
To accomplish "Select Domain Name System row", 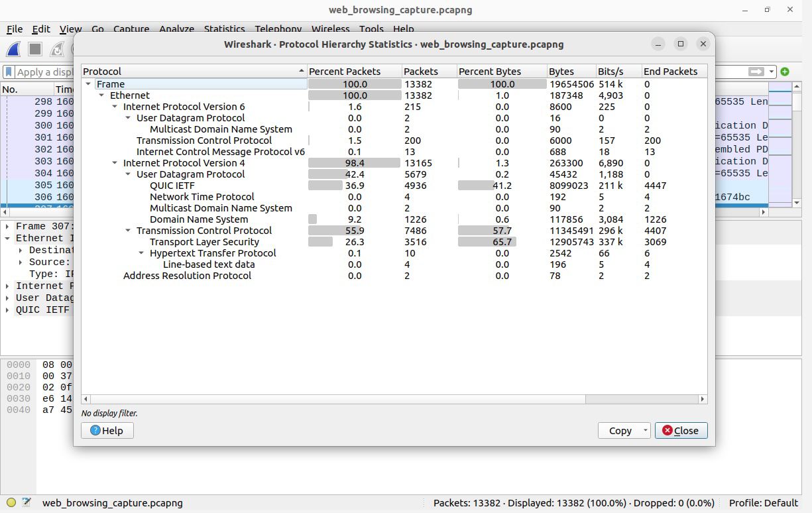I will coord(394,219).
